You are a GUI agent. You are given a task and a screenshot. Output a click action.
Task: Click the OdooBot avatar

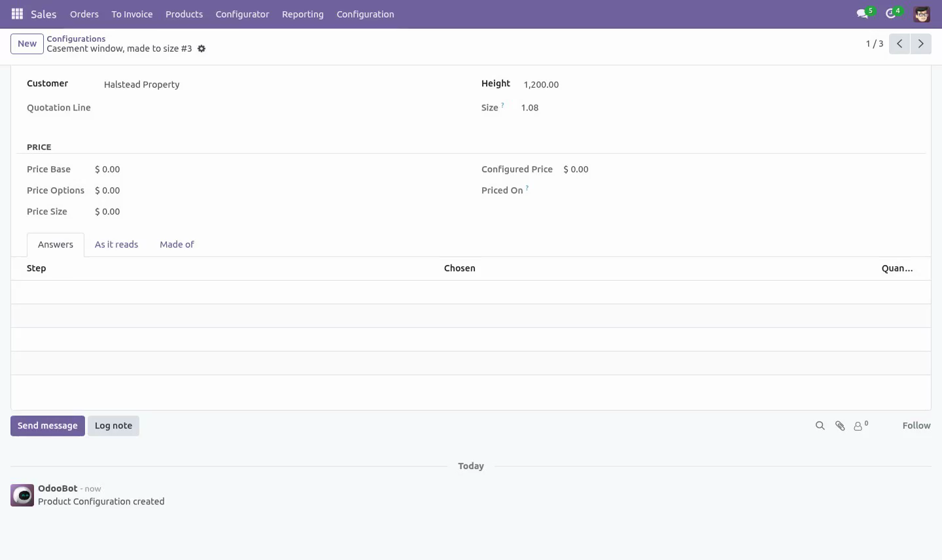tap(22, 495)
